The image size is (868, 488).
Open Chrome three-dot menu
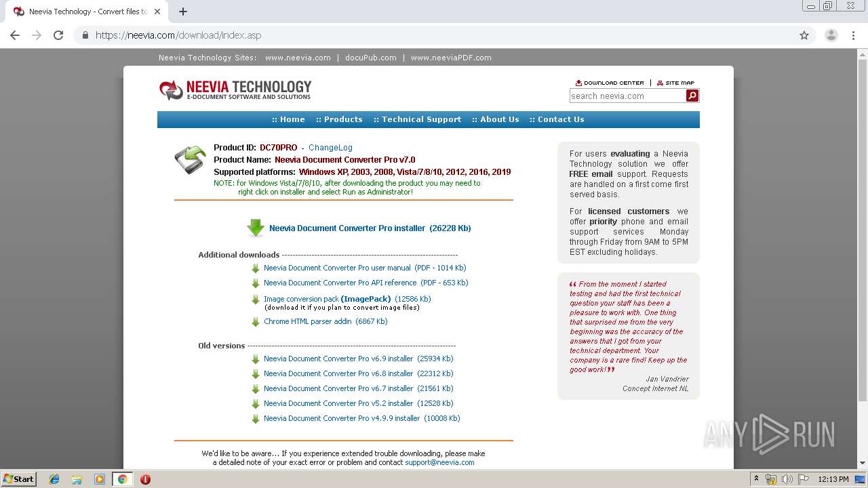tap(853, 35)
